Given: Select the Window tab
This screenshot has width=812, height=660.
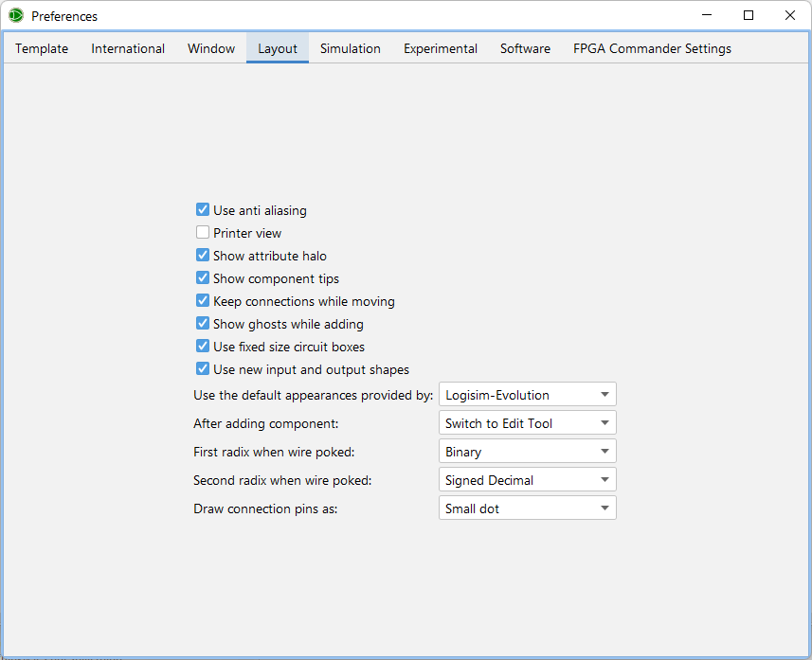Looking at the screenshot, I should (210, 47).
